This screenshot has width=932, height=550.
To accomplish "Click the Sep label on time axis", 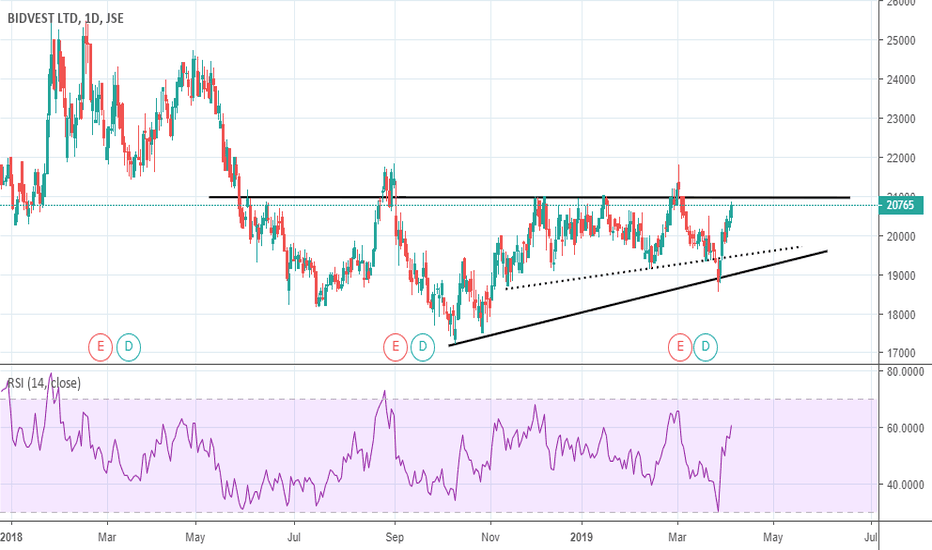I will coord(395,538).
